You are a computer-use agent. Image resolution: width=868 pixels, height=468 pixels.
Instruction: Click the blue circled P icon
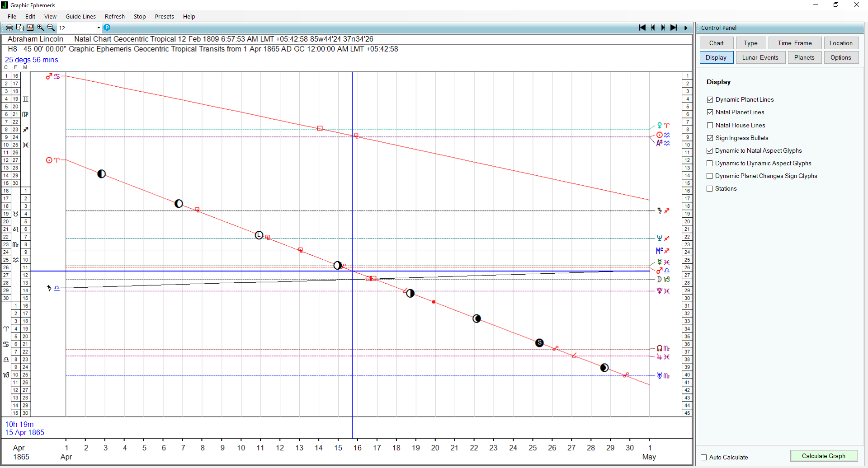[107, 28]
